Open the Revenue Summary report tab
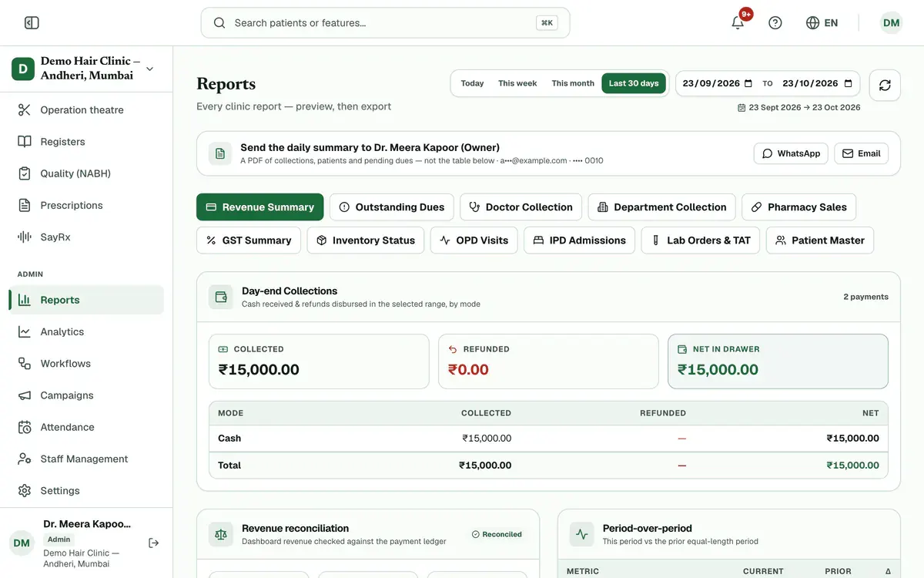The height and width of the screenshot is (578, 924). coord(260,207)
